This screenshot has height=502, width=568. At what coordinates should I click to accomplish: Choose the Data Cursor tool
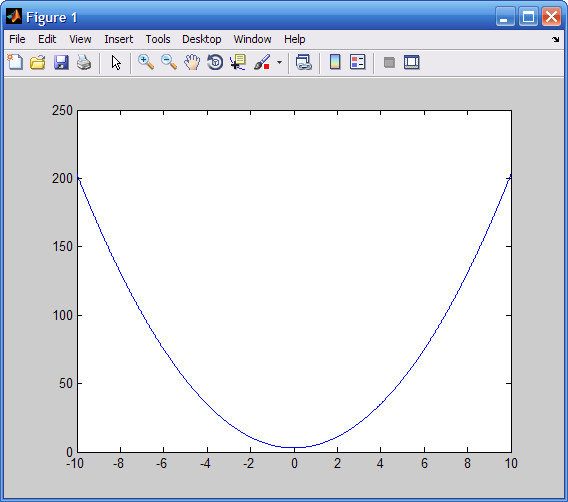click(238, 62)
